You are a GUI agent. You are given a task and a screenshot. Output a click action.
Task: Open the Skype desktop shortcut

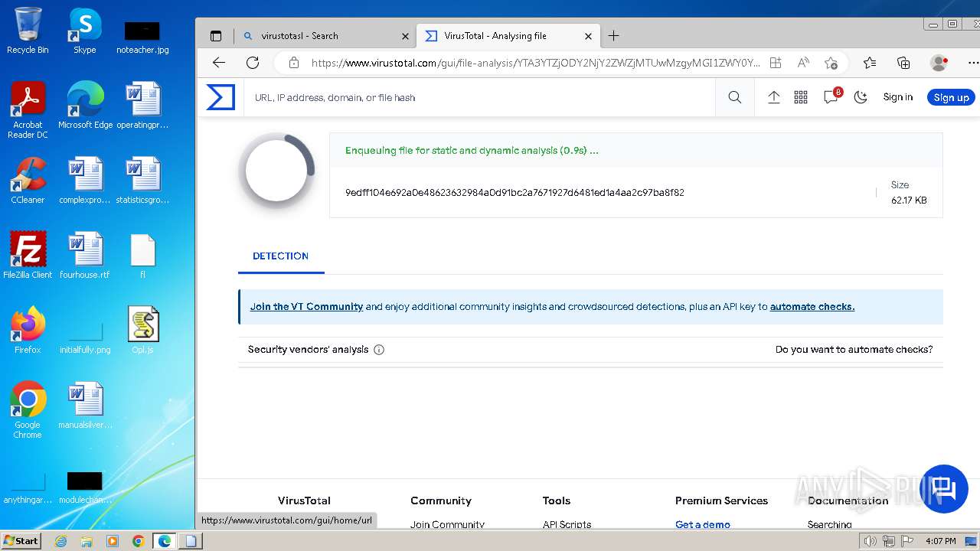[x=84, y=31]
